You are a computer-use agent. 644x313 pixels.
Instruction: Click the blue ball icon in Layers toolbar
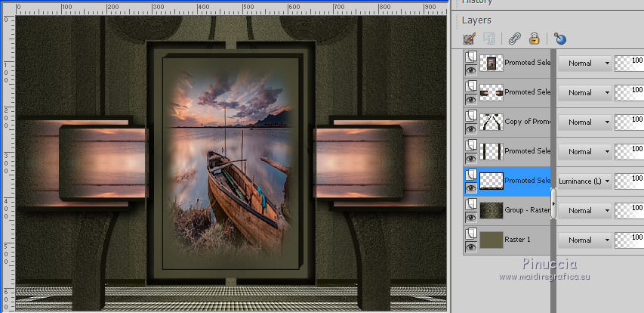tap(559, 39)
